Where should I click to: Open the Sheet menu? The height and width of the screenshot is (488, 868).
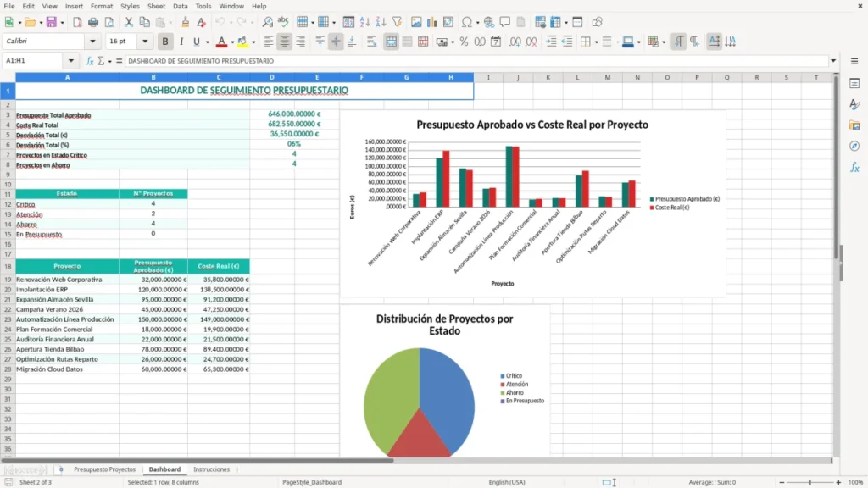pyautogui.click(x=156, y=6)
